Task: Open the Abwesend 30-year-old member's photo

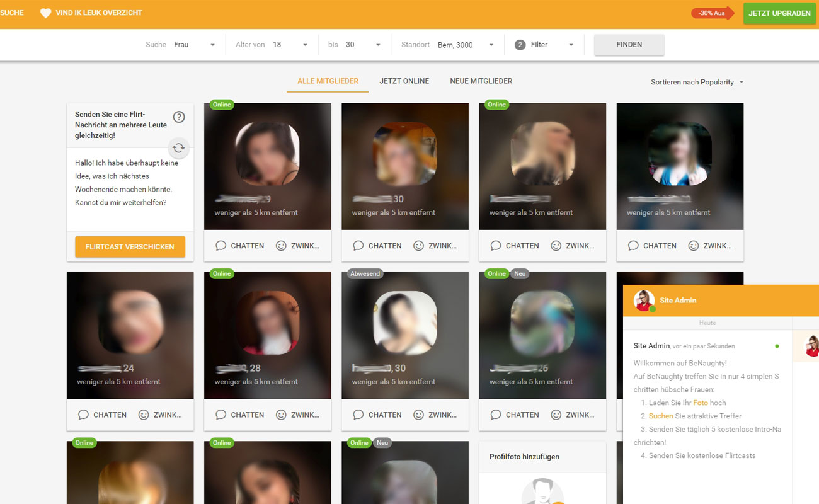Action: pyautogui.click(x=404, y=322)
